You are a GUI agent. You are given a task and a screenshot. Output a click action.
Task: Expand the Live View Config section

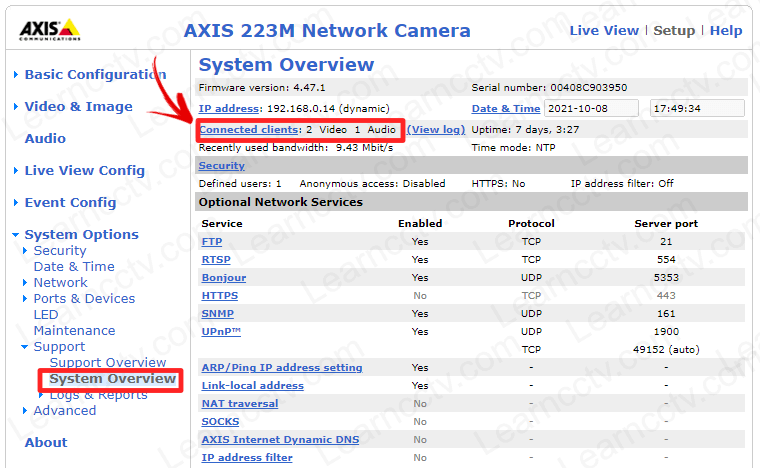(84, 171)
